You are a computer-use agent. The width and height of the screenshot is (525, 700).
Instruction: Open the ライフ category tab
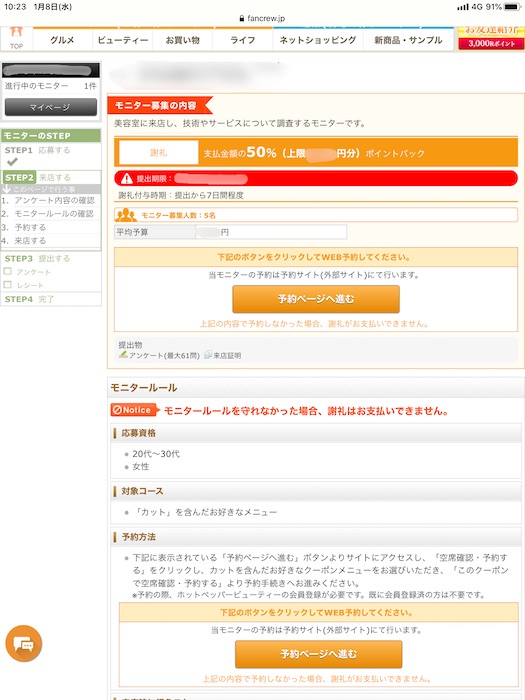pos(243,40)
